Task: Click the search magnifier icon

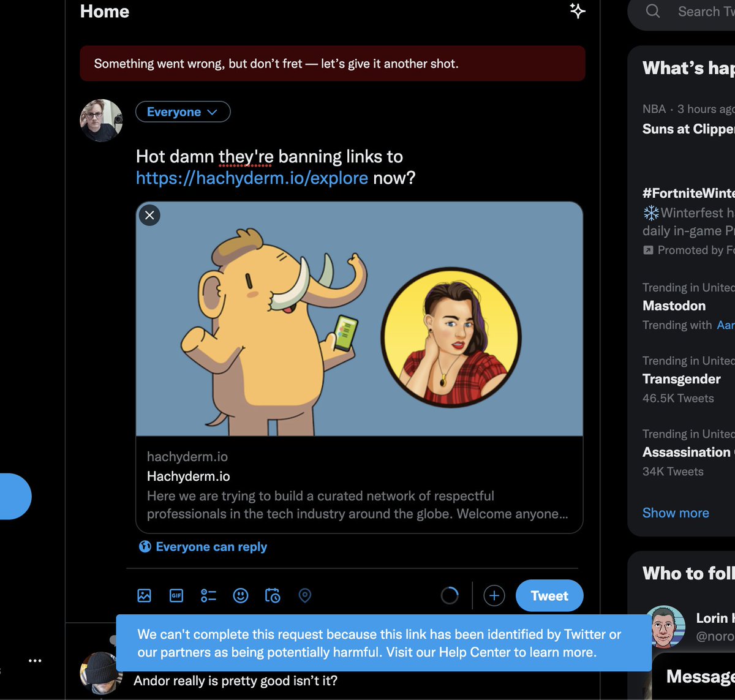Action: click(x=653, y=11)
